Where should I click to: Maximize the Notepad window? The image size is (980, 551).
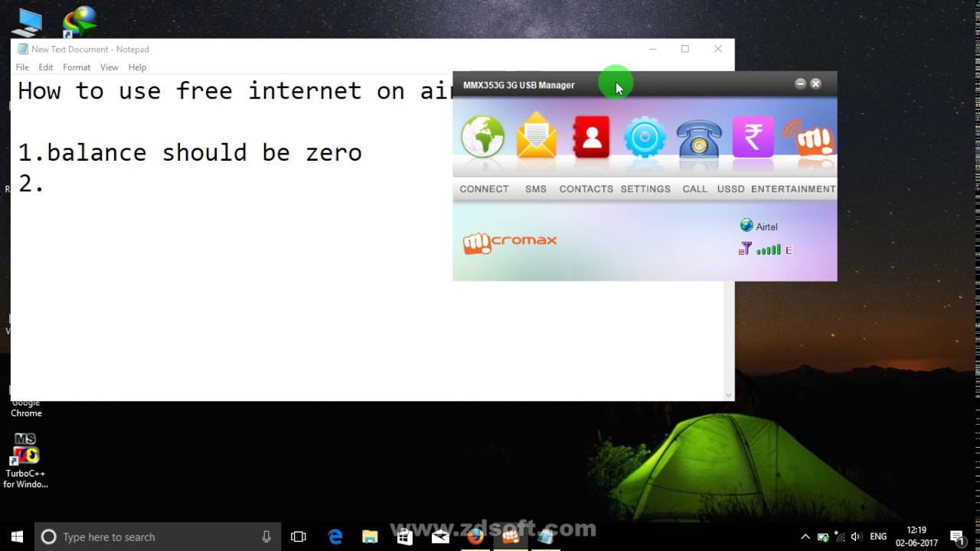click(x=685, y=49)
